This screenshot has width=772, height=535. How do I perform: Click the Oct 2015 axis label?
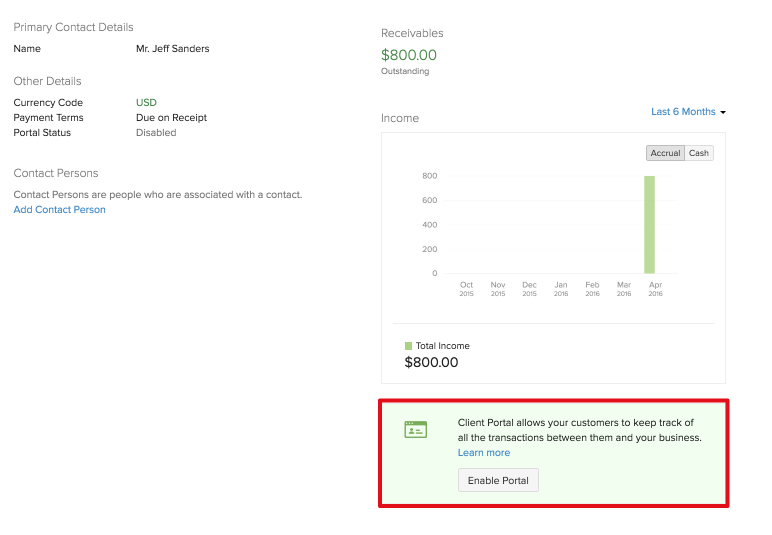click(466, 289)
